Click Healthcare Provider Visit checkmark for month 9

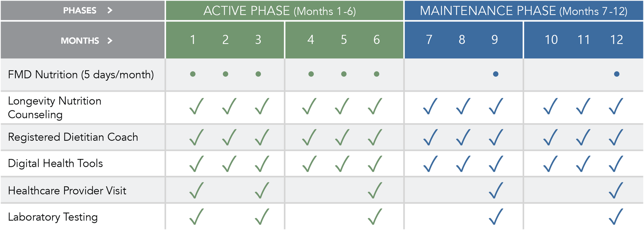(x=496, y=190)
